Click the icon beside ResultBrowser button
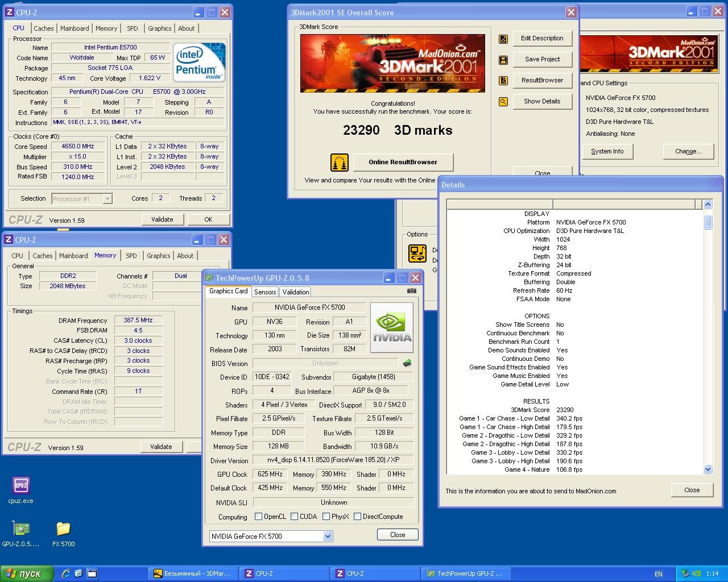Screen dimensions: 728x582 pyautogui.click(x=503, y=81)
